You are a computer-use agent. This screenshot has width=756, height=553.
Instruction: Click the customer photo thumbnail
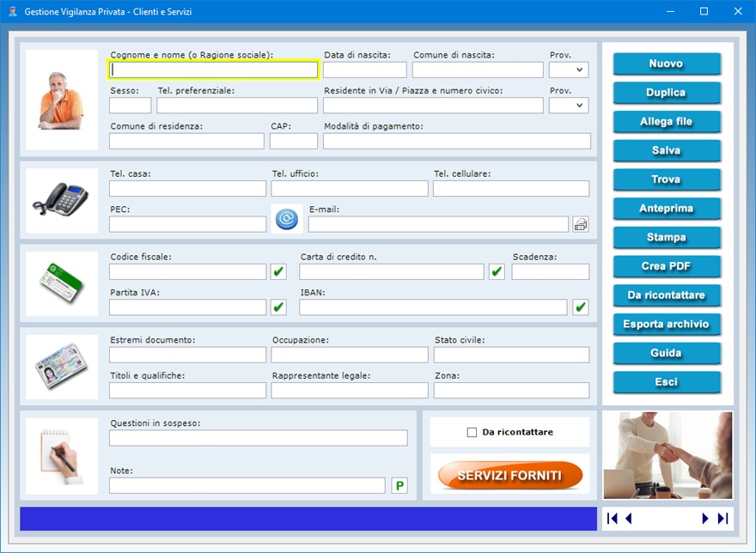[62, 100]
